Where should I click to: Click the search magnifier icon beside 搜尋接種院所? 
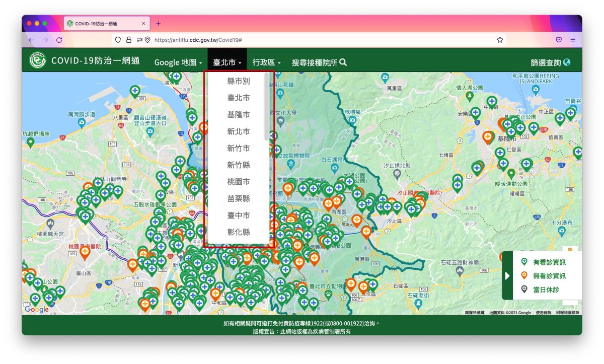[343, 62]
